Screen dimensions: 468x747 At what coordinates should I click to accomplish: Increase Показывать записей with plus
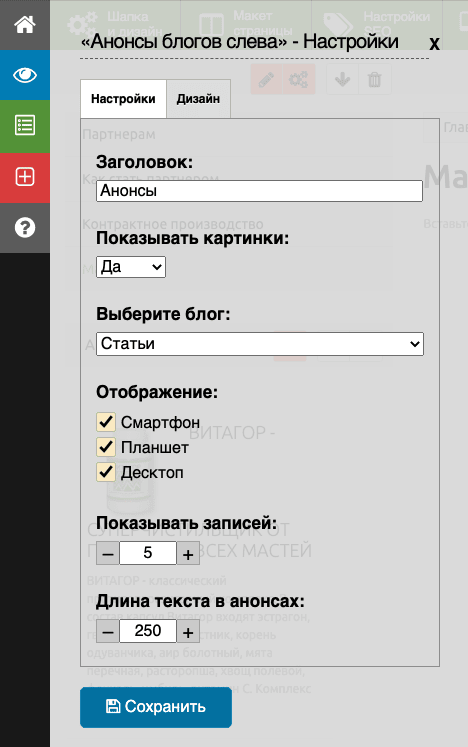pyautogui.click(x=188, y=554)
